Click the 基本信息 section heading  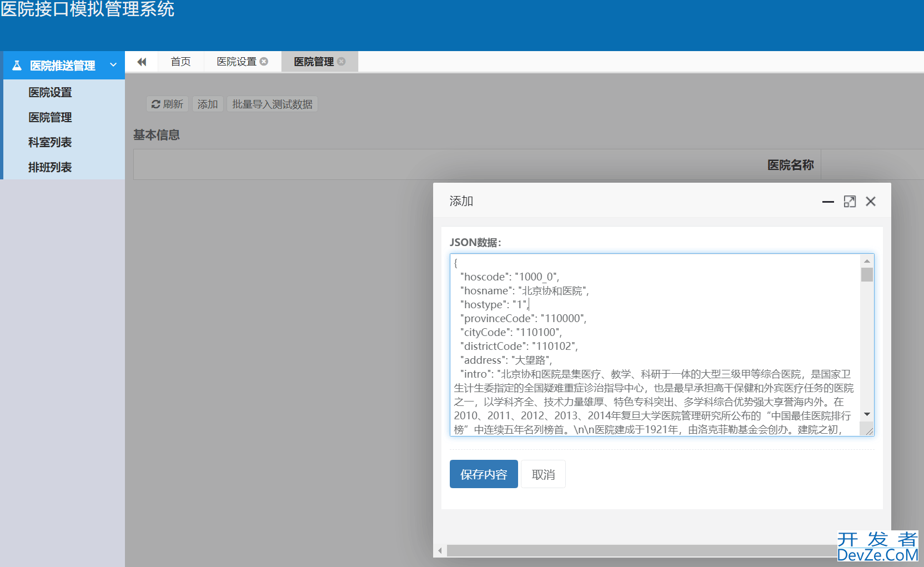[157, 135]
